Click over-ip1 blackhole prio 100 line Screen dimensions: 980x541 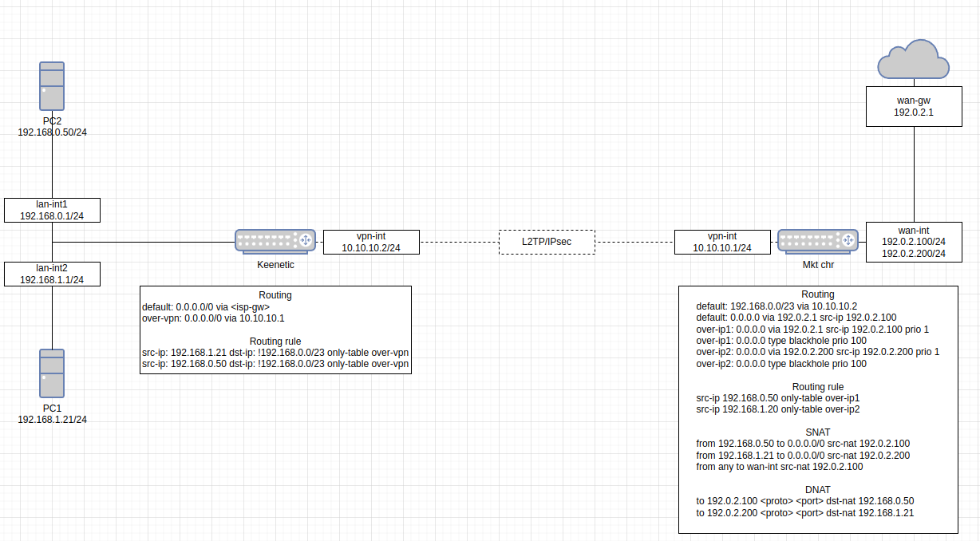pos(780,340)
